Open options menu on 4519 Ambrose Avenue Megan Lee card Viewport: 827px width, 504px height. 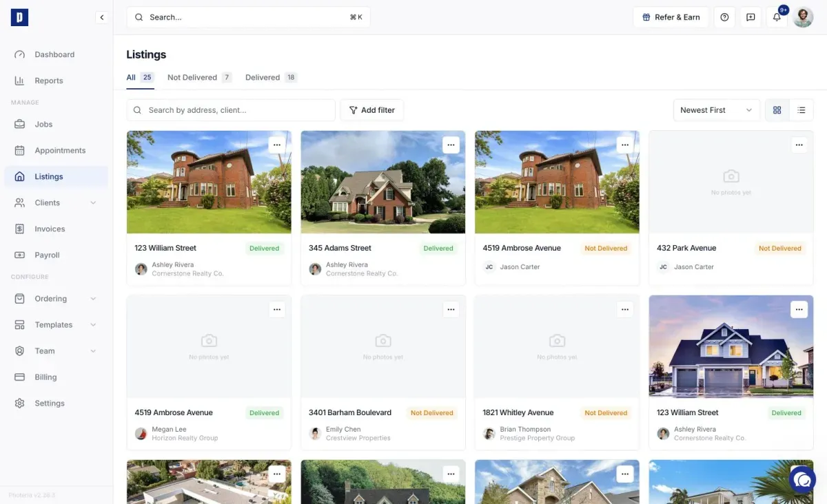tap(277, 309)
